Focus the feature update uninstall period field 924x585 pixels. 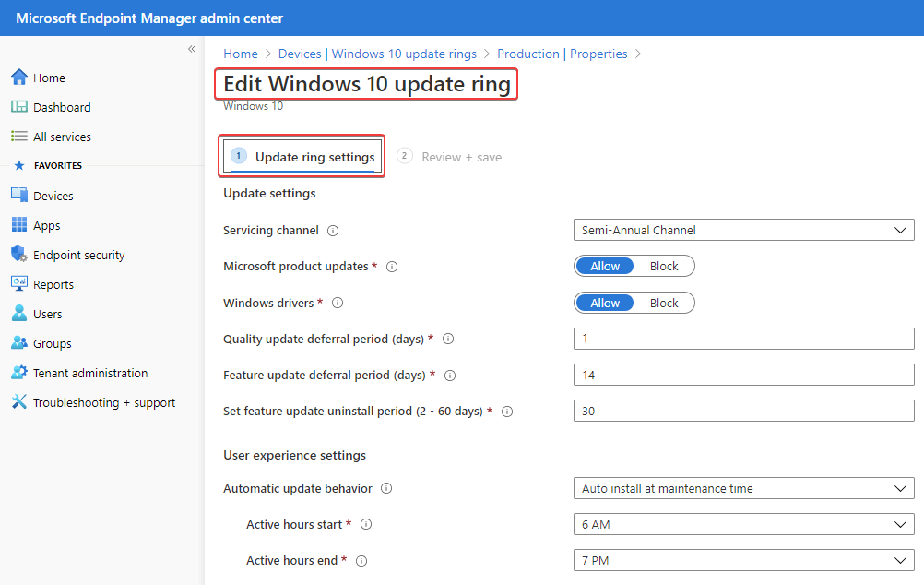743,411
